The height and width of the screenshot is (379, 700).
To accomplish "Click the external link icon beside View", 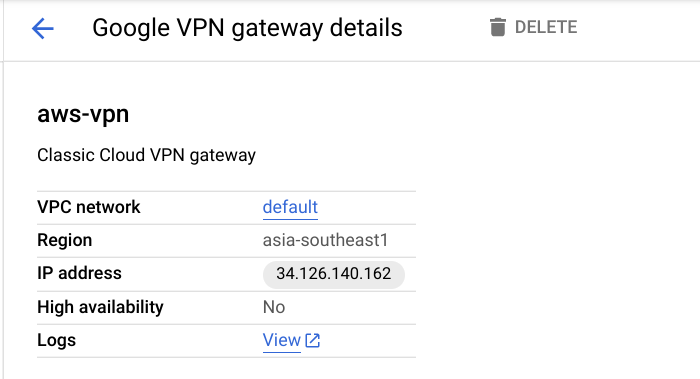I will tap(312, 341).
